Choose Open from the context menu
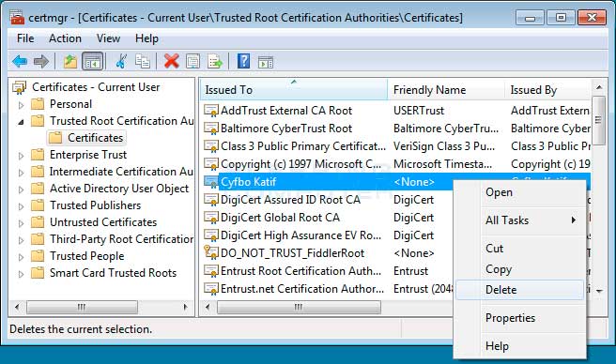The image size is (616, 364). [520, 192]
